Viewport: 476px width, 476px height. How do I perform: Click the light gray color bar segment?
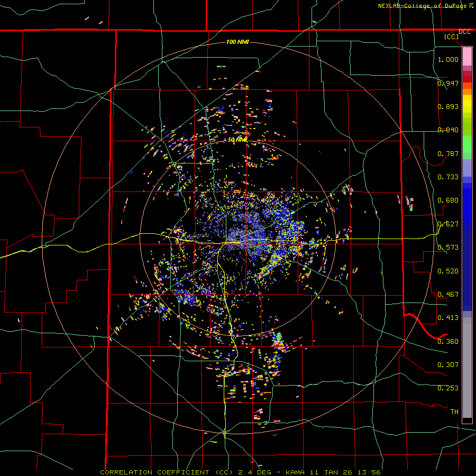(x=467, y=368)
